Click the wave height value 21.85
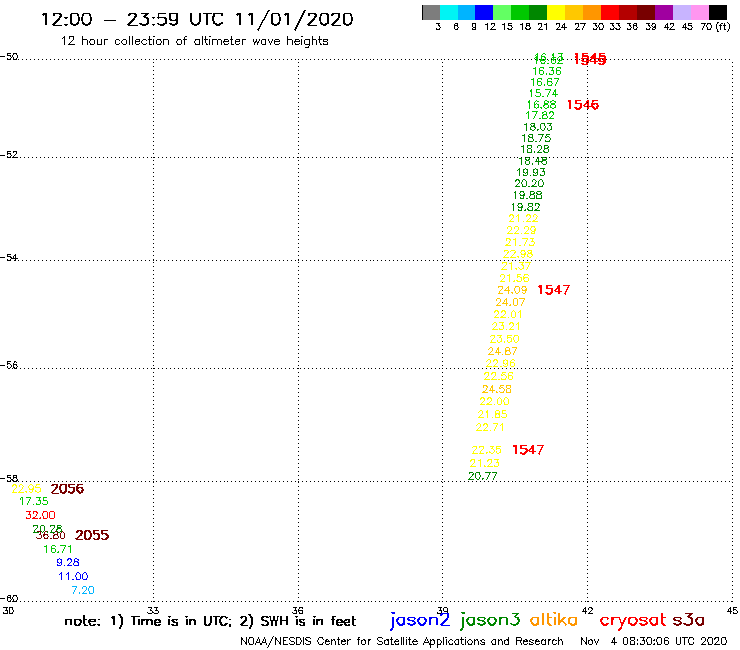The height and width of the screenshot is (650, 740). [492, 414]
